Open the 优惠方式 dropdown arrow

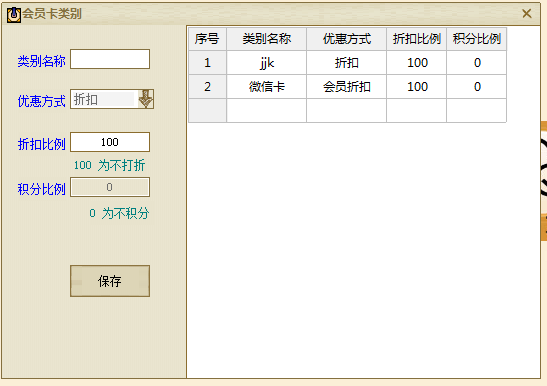tap(145, 99)
